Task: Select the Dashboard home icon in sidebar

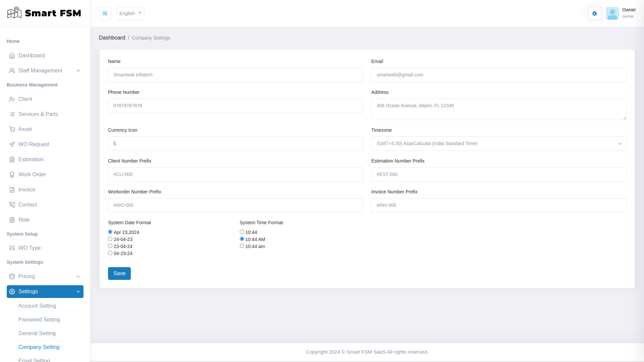Action: click(x=12, y=56)
